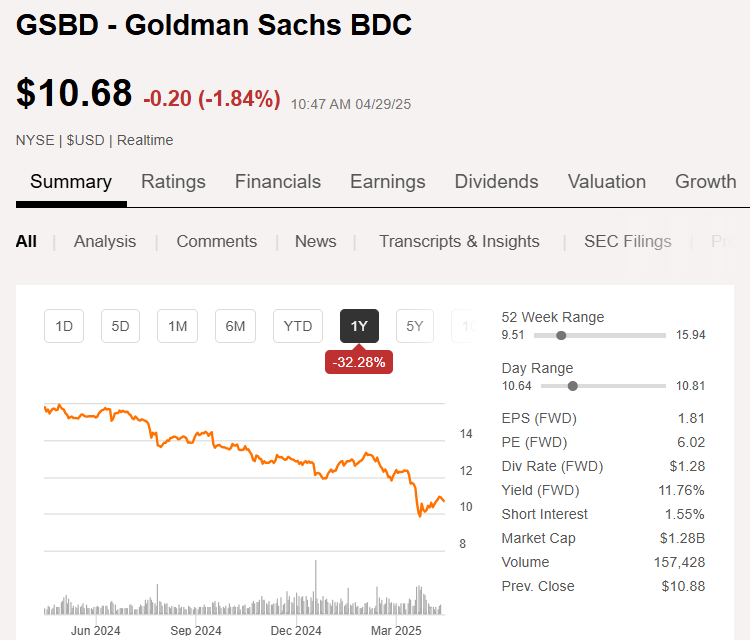
Task: View the Dividends tab
Action: pyautogui.click(x=496, y=182)
